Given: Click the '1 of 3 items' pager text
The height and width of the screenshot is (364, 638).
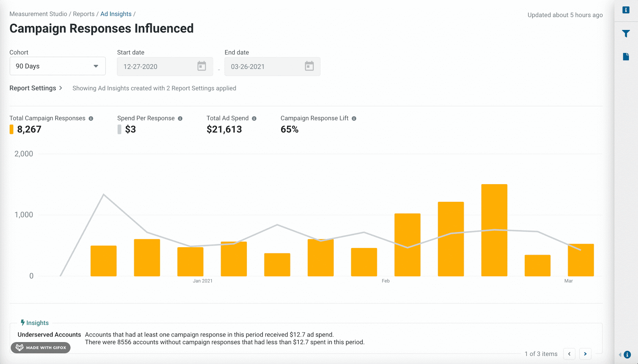Looking at the screenshot, I should [541, 354].
